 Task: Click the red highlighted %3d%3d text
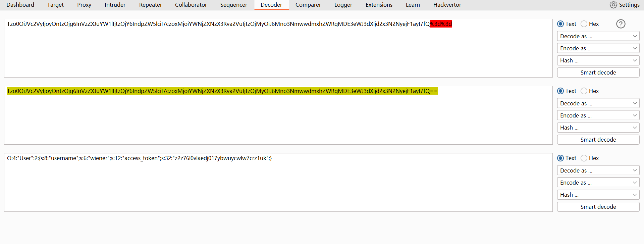441,24
